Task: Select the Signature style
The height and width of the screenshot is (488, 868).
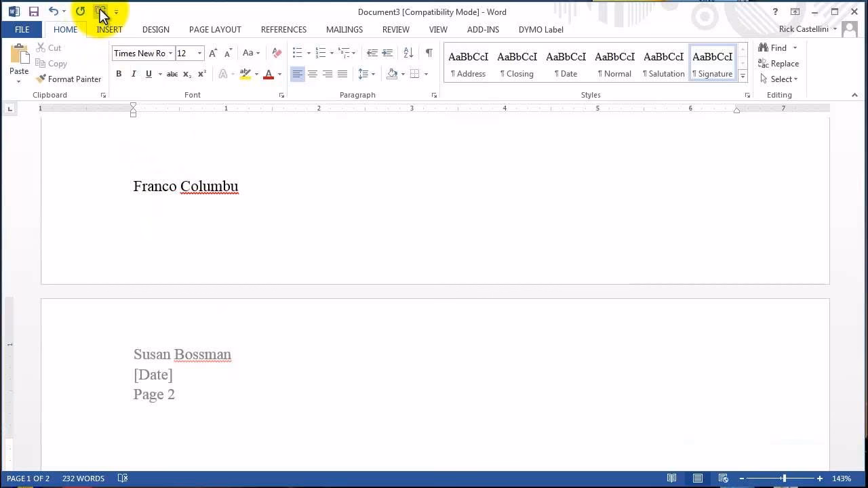Action: coord(712,62)
